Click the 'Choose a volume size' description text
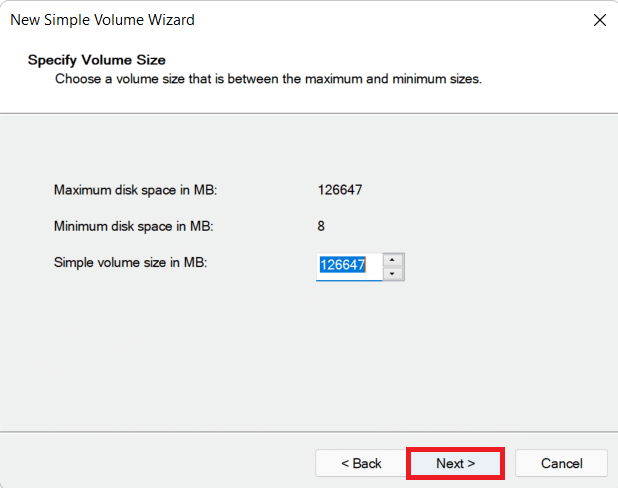 [268, 78]
